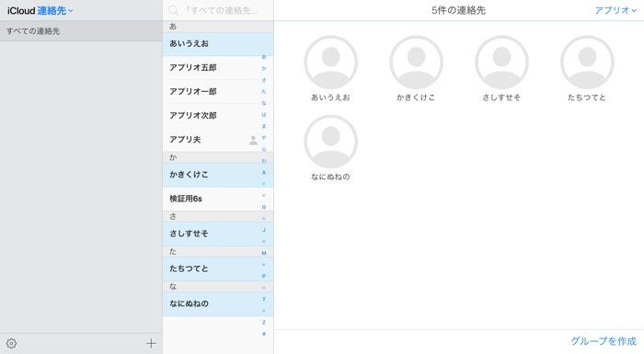This screenshot has width=644, height=354.
Task: Jump to letter G in index bar
Action: (264, 207)
